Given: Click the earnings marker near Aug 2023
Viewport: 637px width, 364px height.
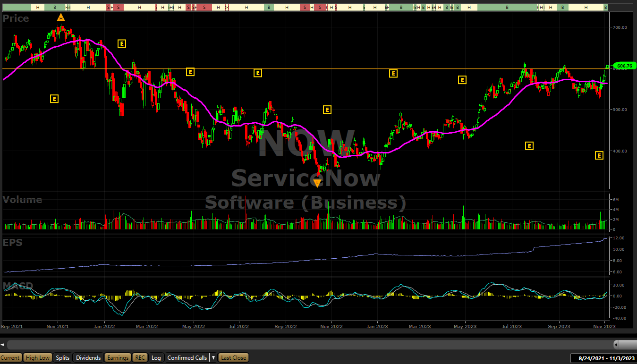Looking at the screenshot, I should tap(529, 146).
